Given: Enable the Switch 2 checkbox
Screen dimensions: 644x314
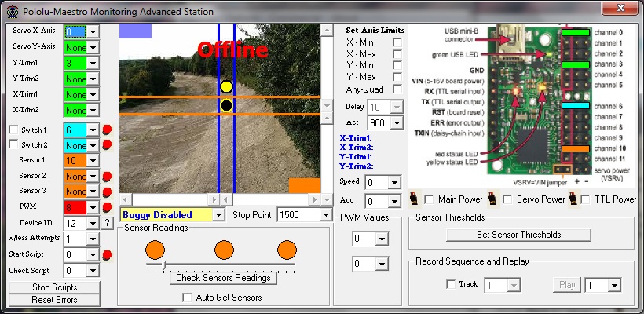Looking at the screenshot, I should (x=13, y=144).
